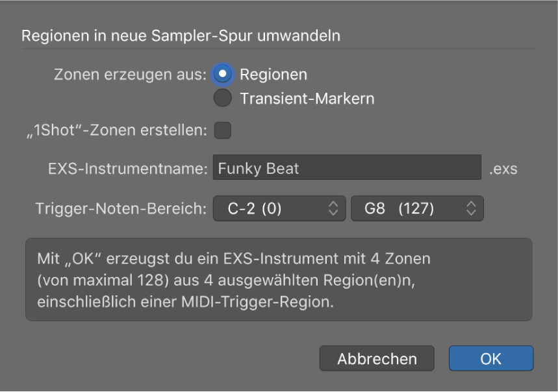Image resolution: width=558 pixels, height=392 pixels.
Task: Open the C-2 (0) trigger note dropdown
Action: pyautogui.click(x=279, y=208)
